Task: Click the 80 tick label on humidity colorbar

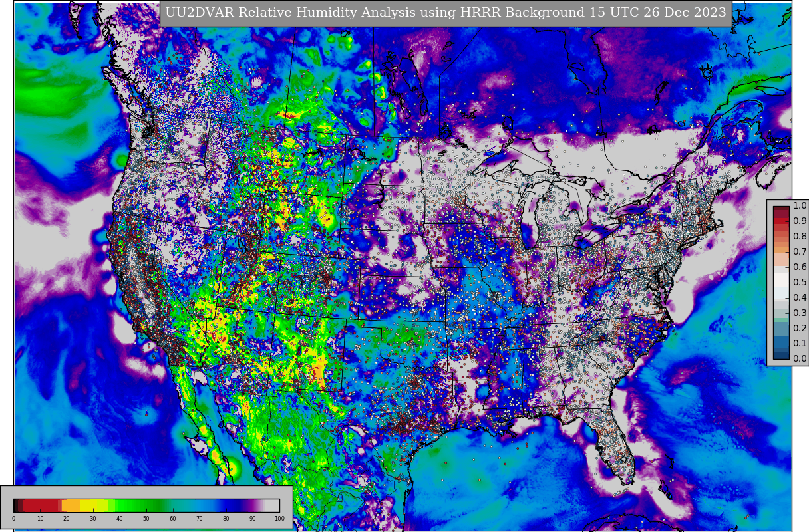Action: pyautogui.click(x=226, y=519)
